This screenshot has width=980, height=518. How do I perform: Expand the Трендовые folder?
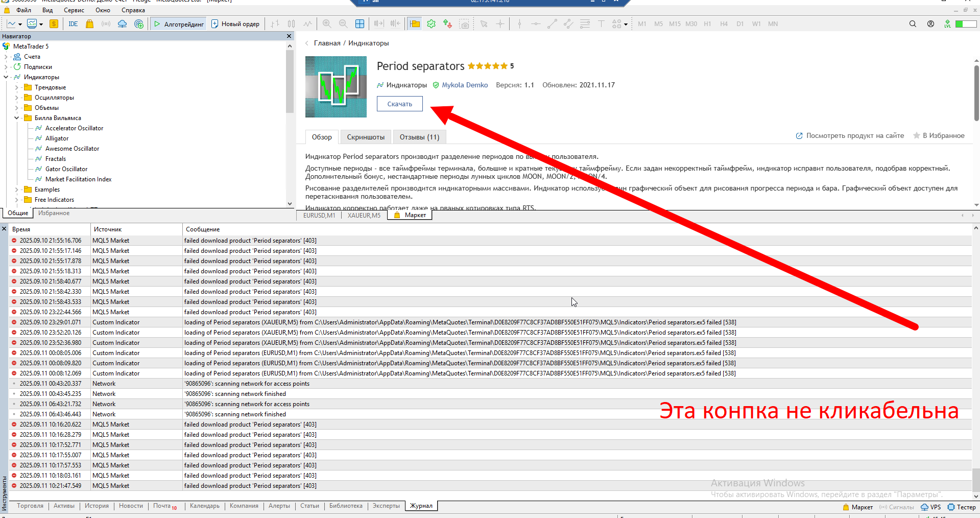(x=16, y=87)
